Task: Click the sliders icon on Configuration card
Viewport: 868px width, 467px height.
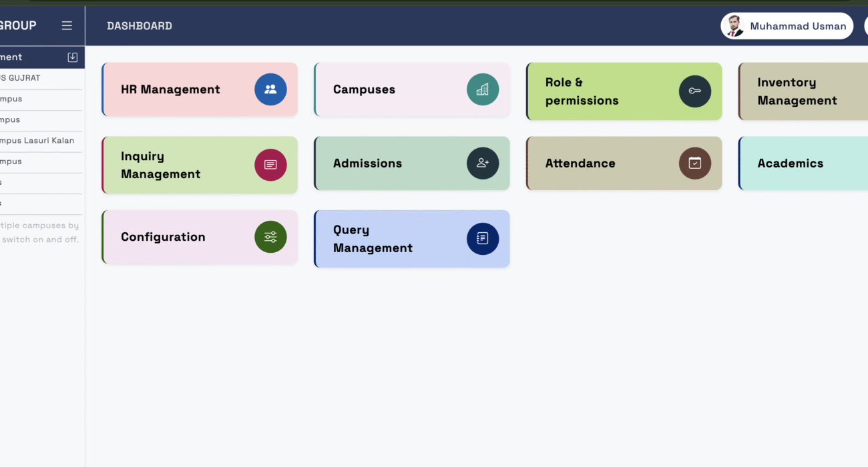Action: [270, 237]
